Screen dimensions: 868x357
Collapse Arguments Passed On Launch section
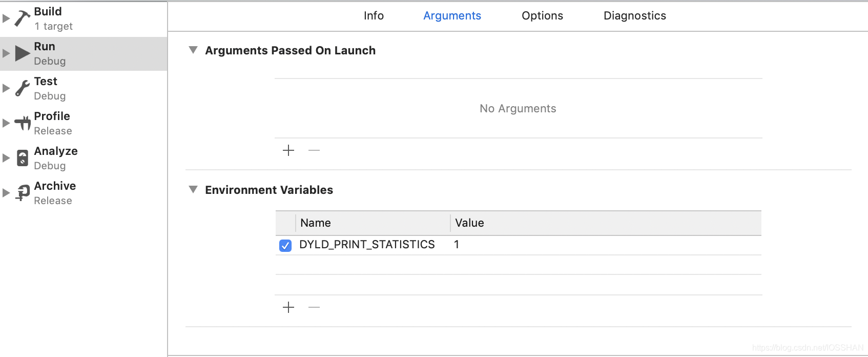tap(193, 50)
